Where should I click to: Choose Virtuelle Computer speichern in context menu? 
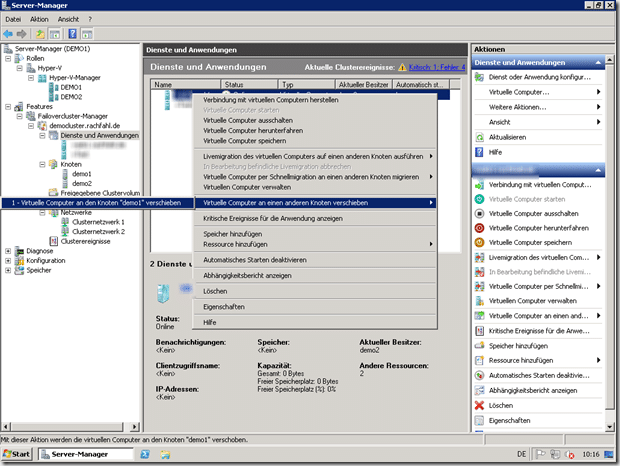pos(315,141)
